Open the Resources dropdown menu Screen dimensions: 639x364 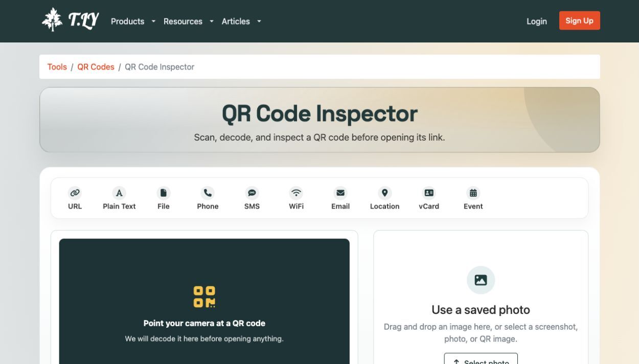coord(189,21)
